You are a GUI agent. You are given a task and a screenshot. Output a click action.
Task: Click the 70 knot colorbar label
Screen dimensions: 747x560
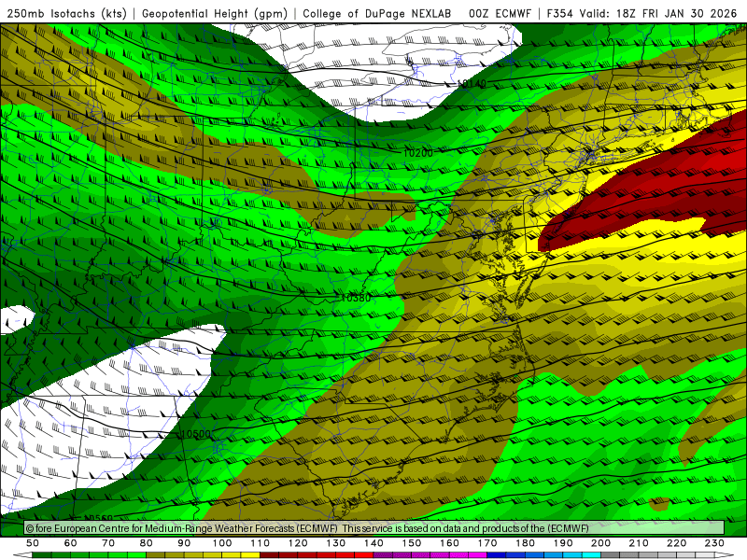(108, 543)
